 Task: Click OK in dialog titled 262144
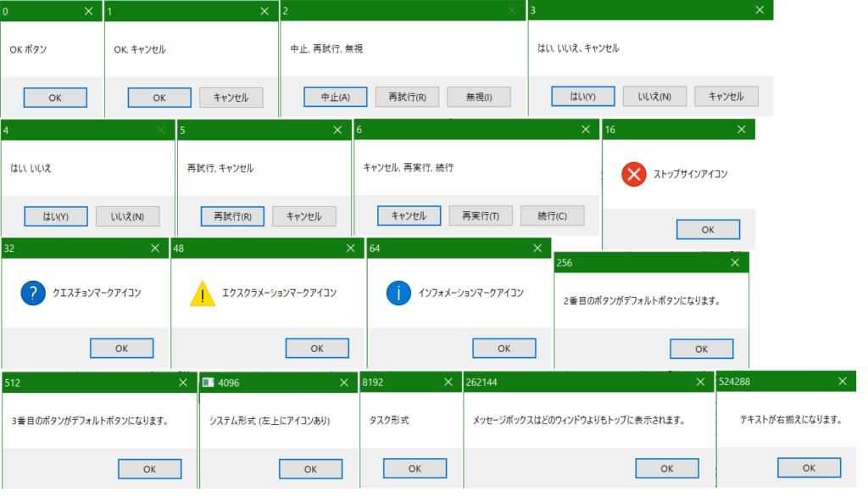667,468
